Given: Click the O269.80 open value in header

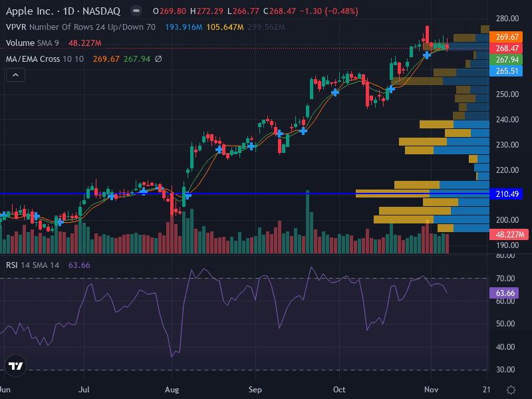Looking at the screenshot, I should [x=170, y=11].
